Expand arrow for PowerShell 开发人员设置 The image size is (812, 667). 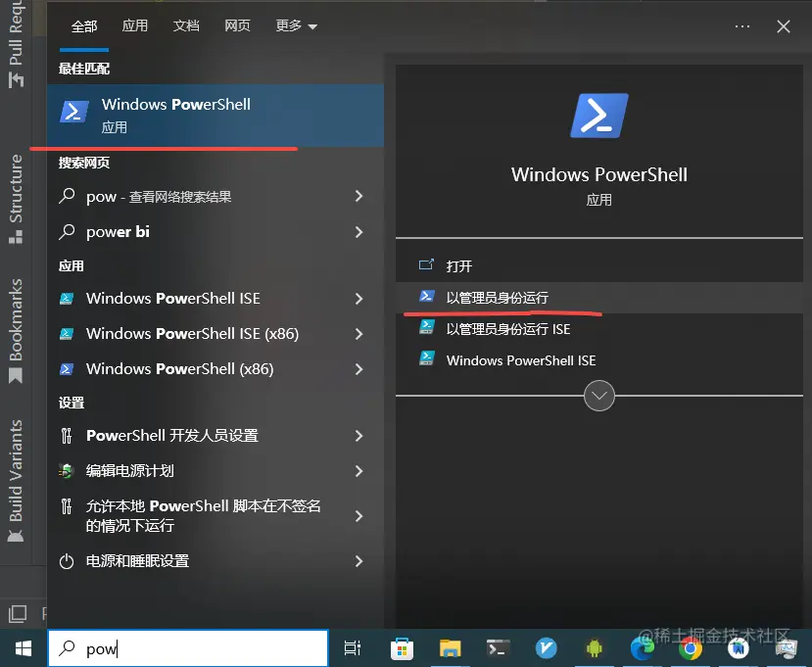coord(358,436)
